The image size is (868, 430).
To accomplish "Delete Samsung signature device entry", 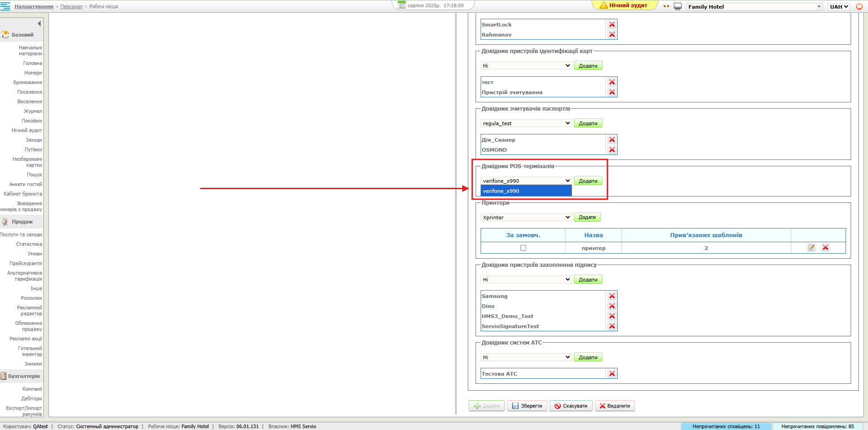I will (612, 296).
